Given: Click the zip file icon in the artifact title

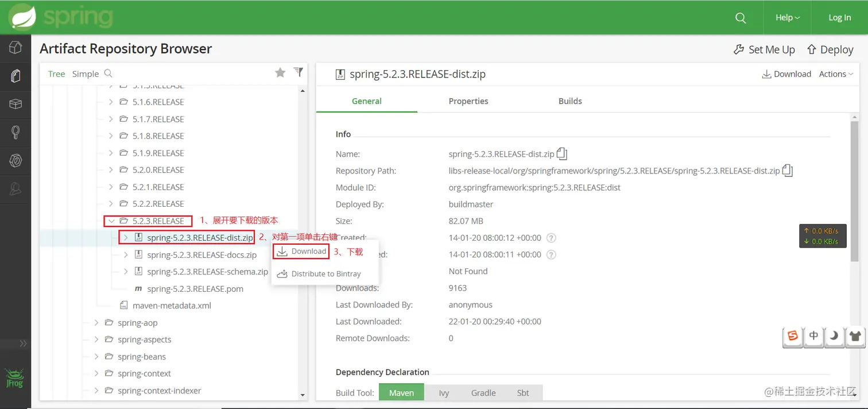Looking at the screenshot, I should (340, 74).
